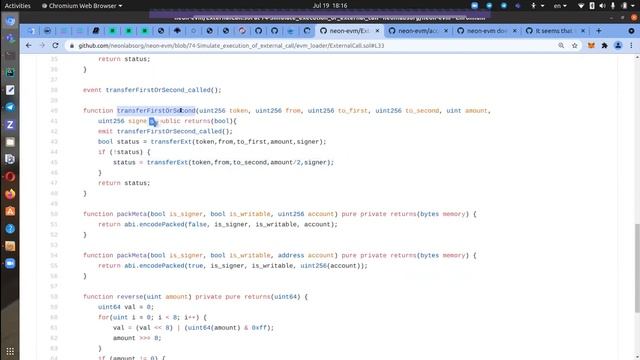This screenshot has width=640, height=360.
Task: Expand the system power menu arrow
Action: point(633,6)
